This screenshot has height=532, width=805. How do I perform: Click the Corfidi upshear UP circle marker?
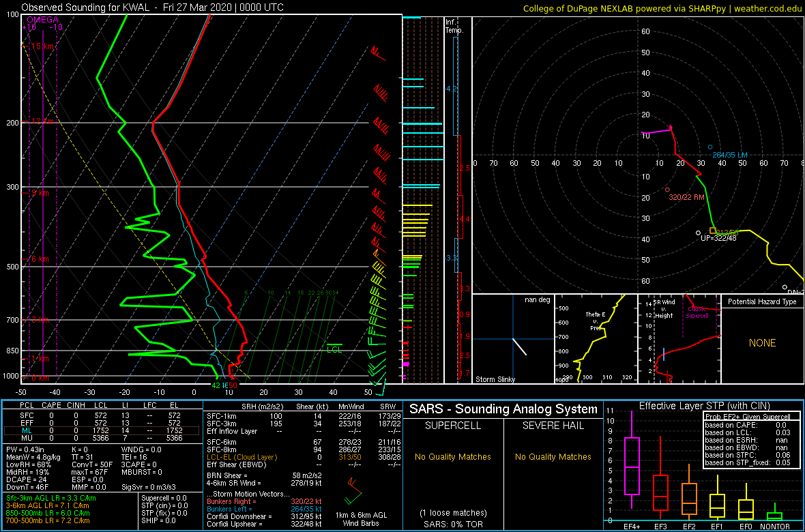698,233
